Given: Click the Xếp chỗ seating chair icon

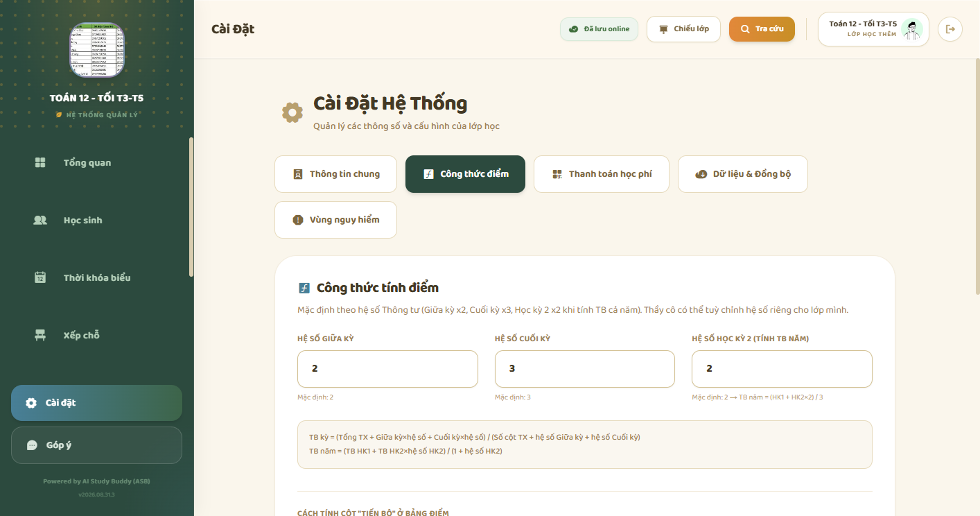Looking at the screenshot, I should tap(40, 335).
